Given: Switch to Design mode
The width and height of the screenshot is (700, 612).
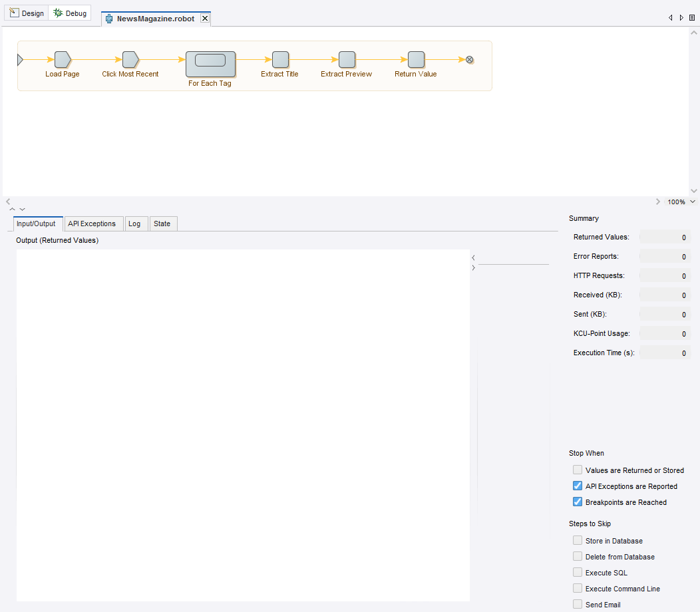Looking at the screenshot, I should point(27,13).
